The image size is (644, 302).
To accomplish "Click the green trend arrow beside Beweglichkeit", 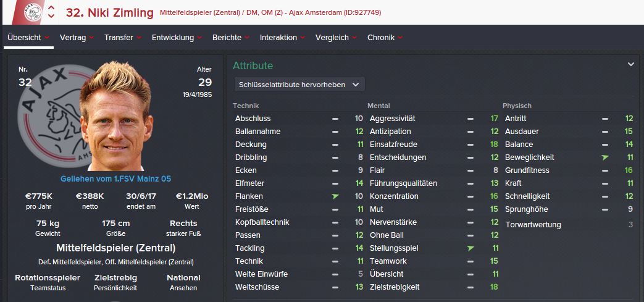I will pos(605,157).
